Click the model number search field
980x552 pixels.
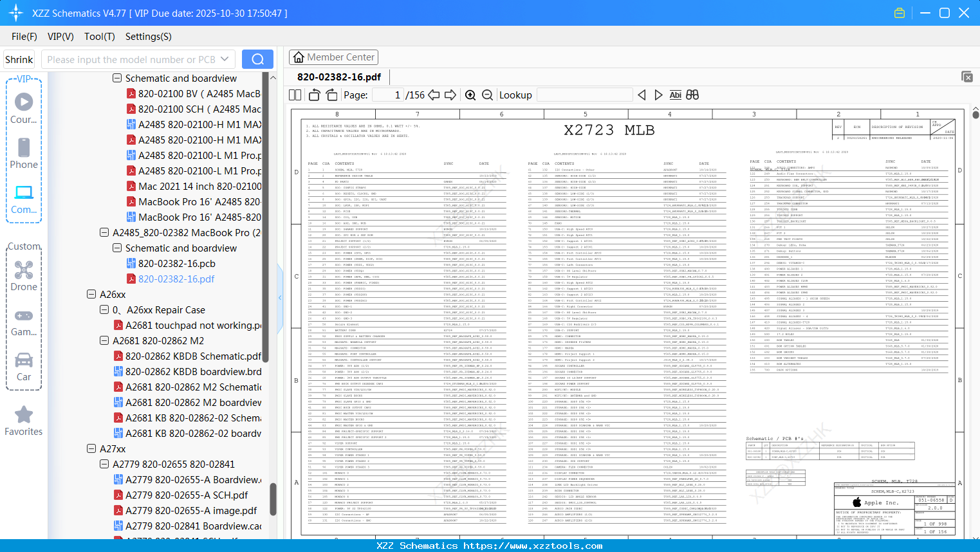click(x=138, y=59)
